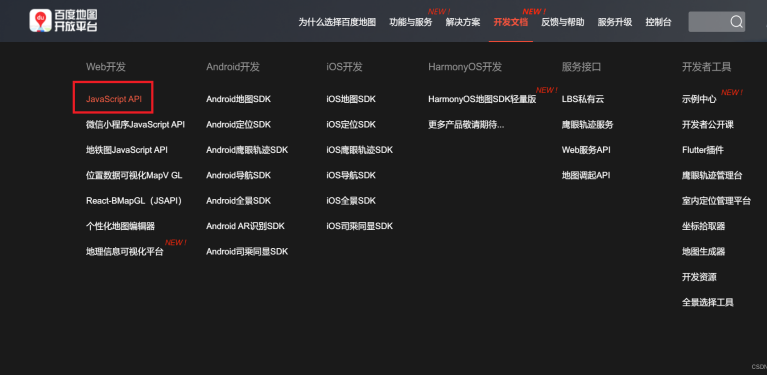This screenshot has height=379, width=770.
Task: Open Android全景SDK link
Action: (x=238, y=201)
